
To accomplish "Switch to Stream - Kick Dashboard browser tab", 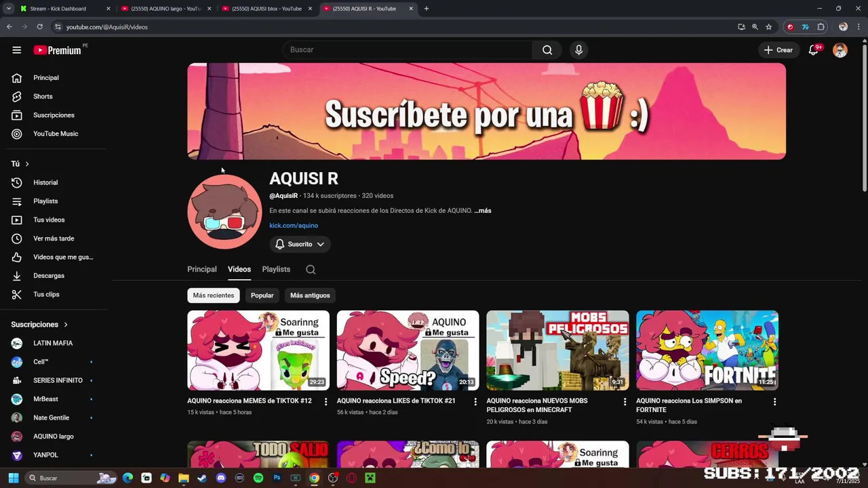I will pyautogui.click(x=64, y=9).
